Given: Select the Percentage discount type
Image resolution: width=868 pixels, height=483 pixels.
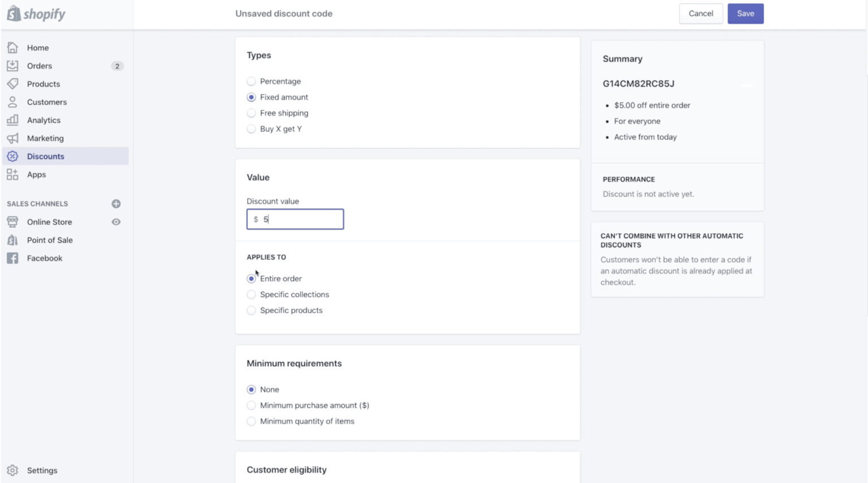Looking at the screenshot, I should (251, 81).
